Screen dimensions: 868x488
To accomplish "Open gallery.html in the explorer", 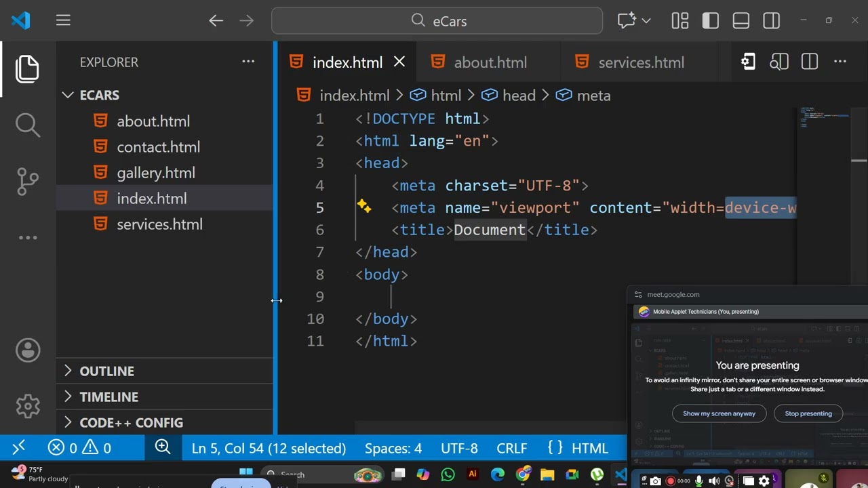I will (x=164, y=173).
